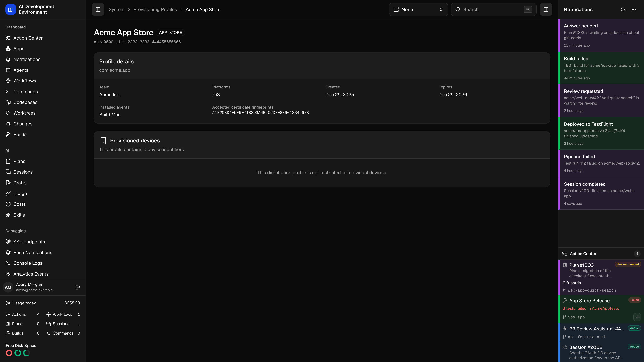The image size is (644, 362).
Task: Open the Build failed notification
Action: (x=601, y=68)
